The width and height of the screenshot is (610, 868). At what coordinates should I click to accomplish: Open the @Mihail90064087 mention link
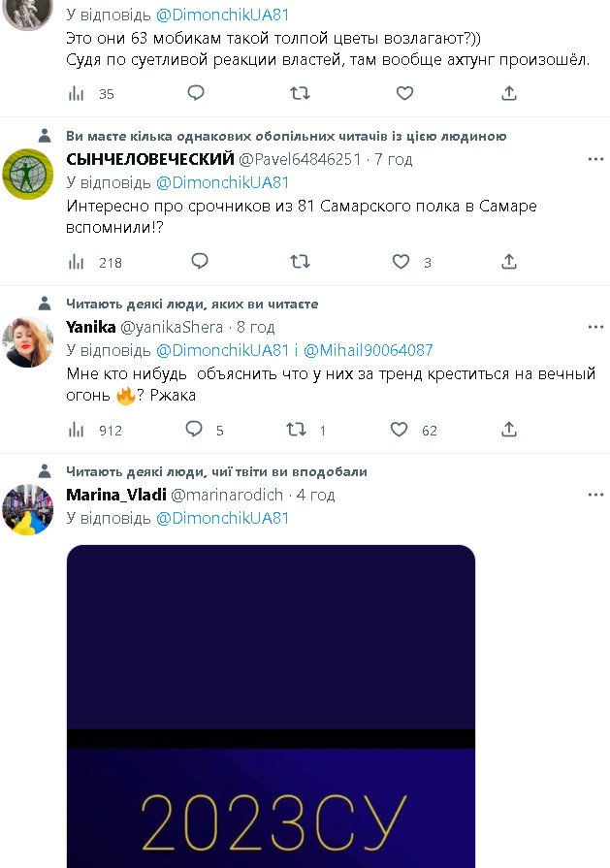click(369, 350)
